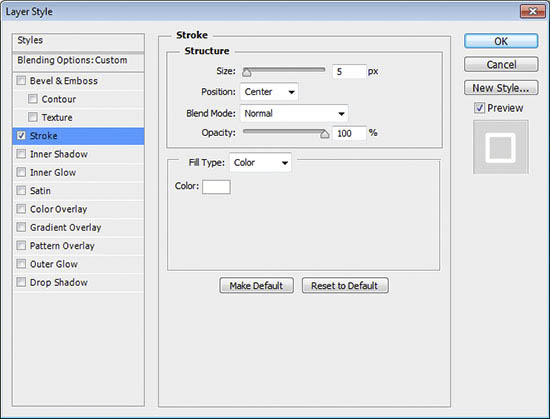Open the Styles section header
Viewport: 550px width, 419px height.
[78, 41]
